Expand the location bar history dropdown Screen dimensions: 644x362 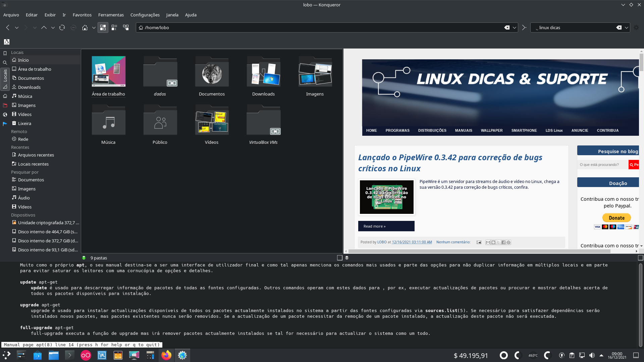click(514, 27)
